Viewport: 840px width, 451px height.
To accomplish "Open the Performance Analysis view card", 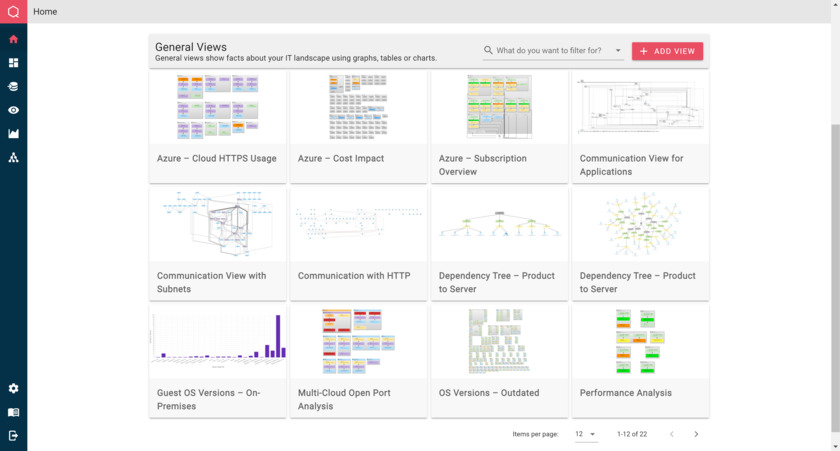I will tap(640, 361).
